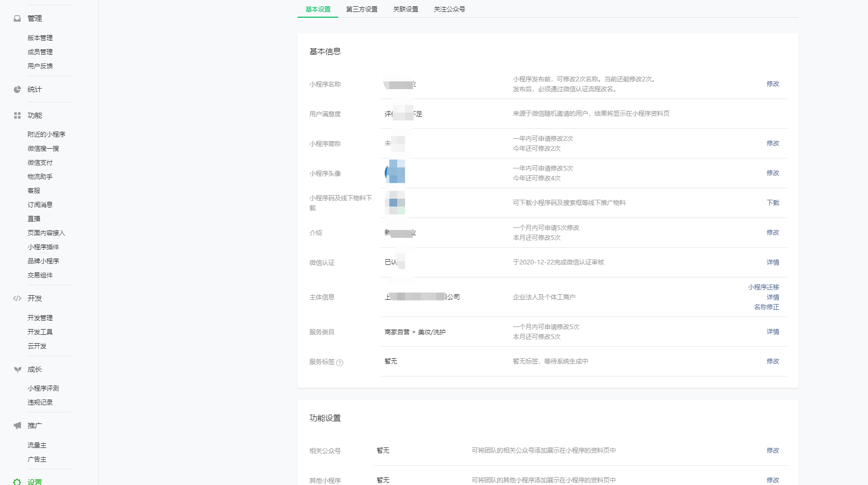Click the 开发 code brackets icon
The image size is (868, 485).
[17, 299]
